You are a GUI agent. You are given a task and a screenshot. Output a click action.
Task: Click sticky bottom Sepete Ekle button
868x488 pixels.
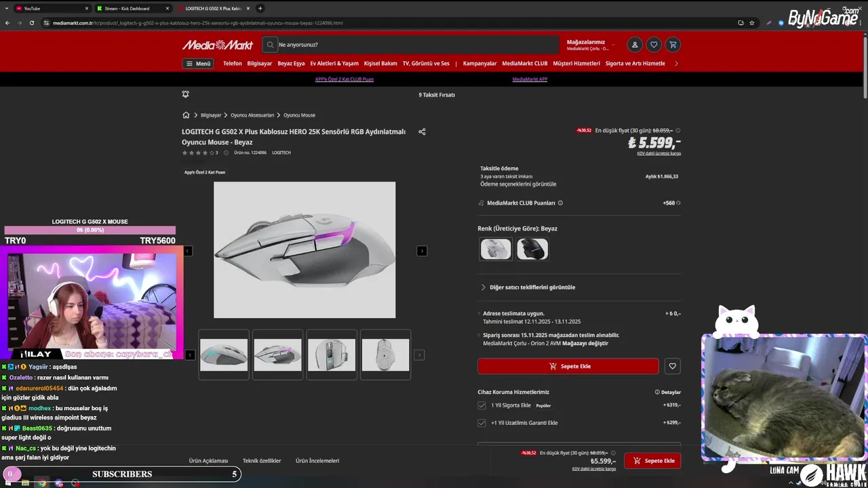pyautogui.click(x=653, y=461)
